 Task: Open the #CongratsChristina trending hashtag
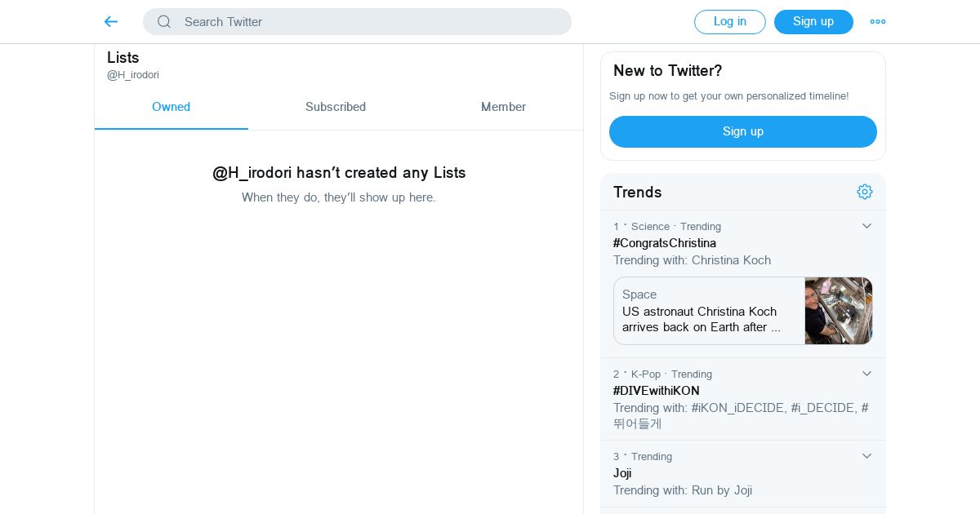tap(664, 243)
